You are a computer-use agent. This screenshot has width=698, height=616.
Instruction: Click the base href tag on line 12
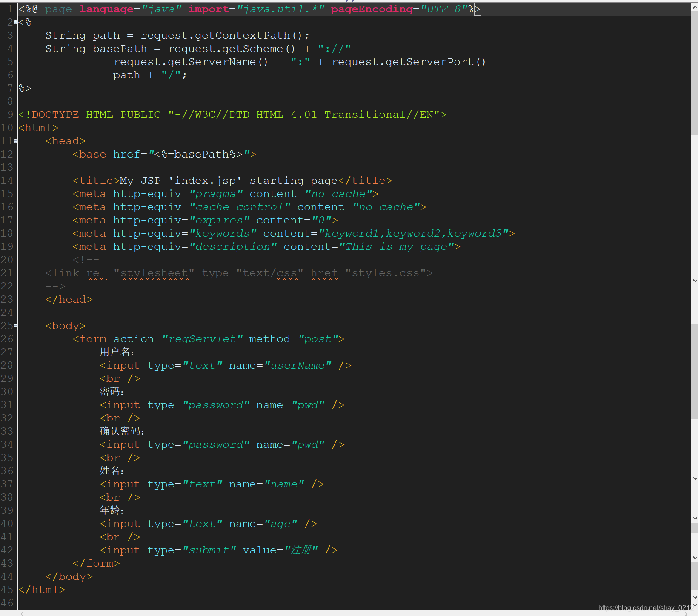(164, 154)
